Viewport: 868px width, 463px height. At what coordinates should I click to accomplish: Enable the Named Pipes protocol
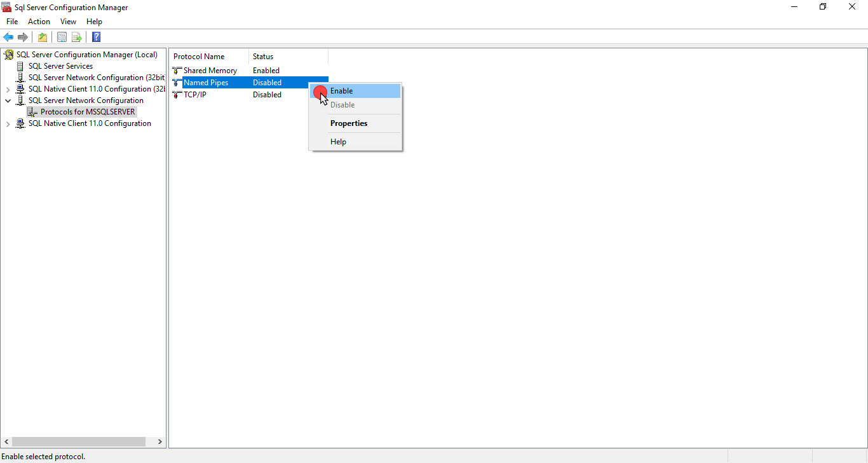(341, 90)
